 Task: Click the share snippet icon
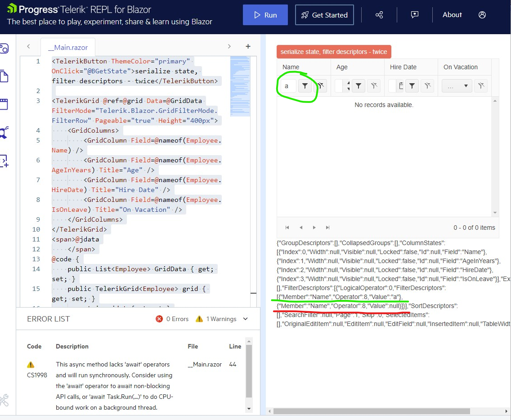point(379,15)
